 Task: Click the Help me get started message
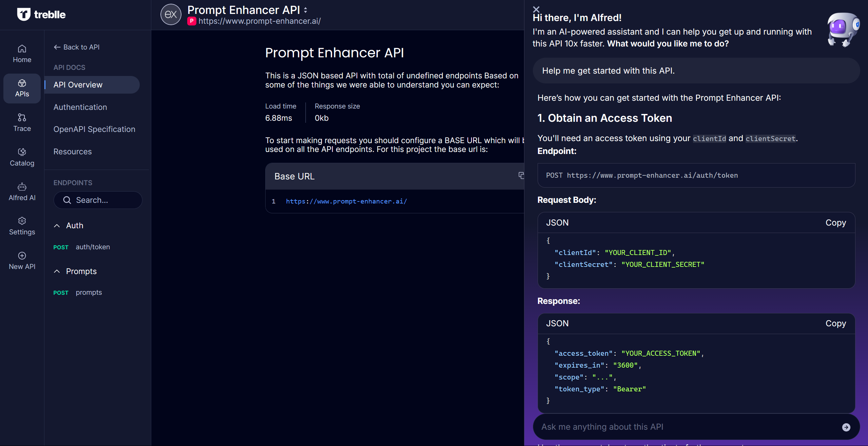coord(696,71)
